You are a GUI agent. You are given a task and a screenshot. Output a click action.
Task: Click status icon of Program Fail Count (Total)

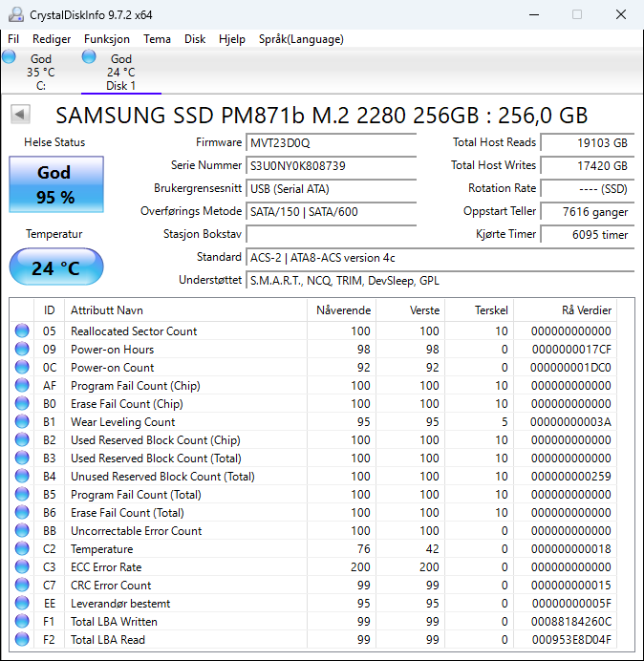pos(22,494)
